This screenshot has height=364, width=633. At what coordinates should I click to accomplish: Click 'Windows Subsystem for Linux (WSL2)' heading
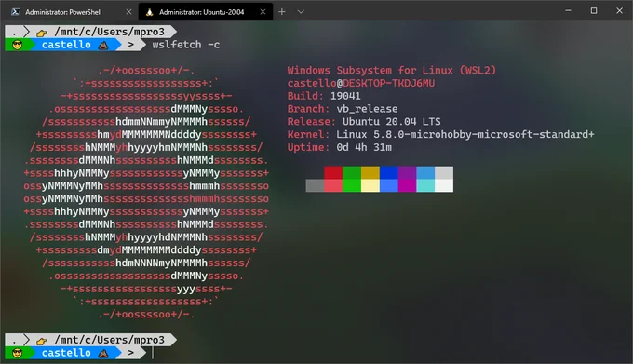tap(392, 70)
